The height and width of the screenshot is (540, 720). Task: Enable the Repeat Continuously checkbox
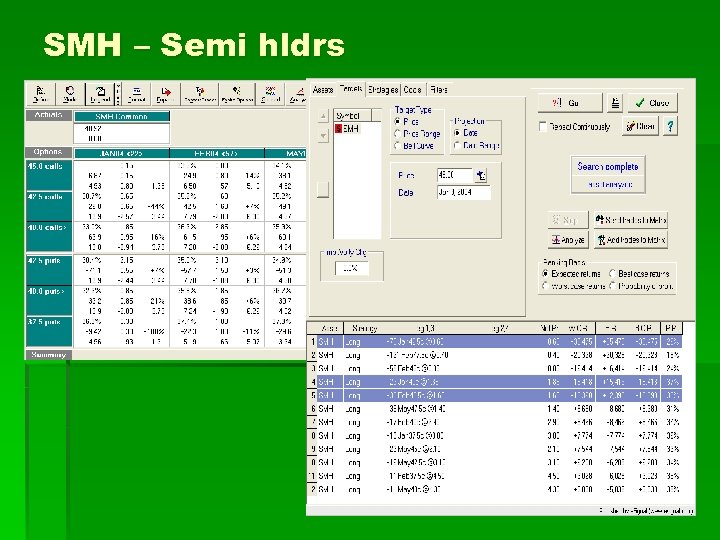(x=543, y=126)
